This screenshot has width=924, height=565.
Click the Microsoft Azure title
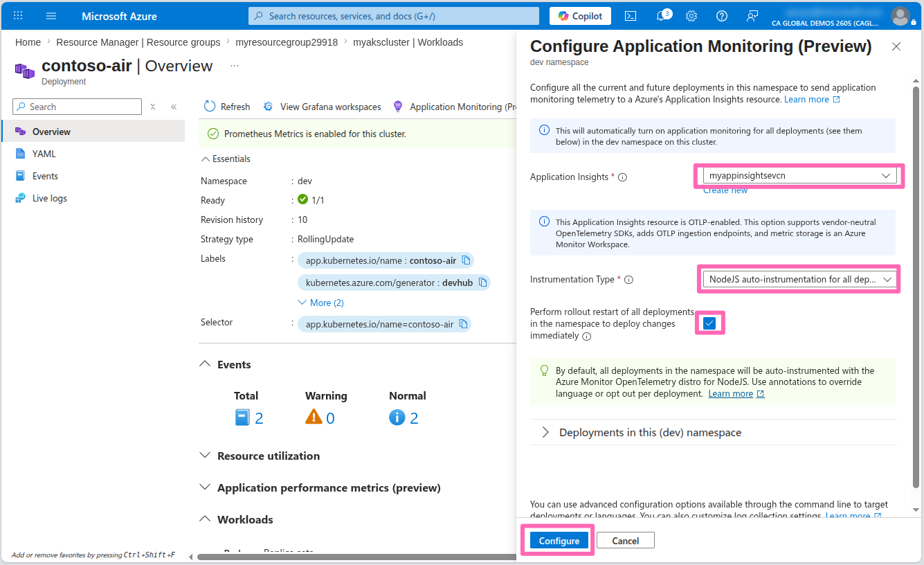click(119, 16)
